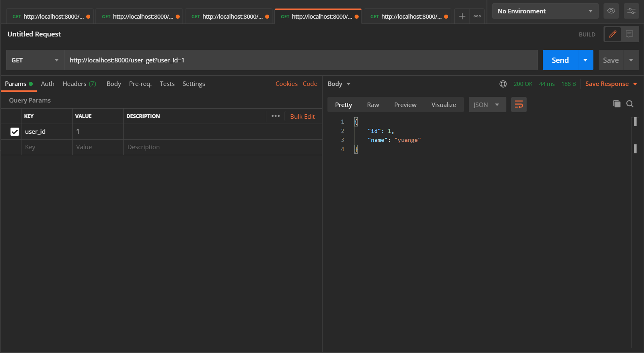This screenshot has width=644, height=353.
Task: Click the empty Value input cell
Action: point(98,147)
